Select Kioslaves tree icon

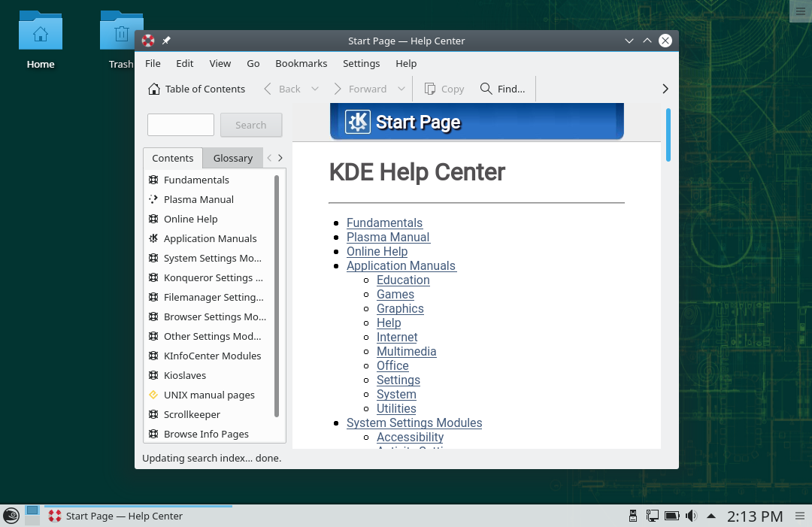tap(153, 375)
